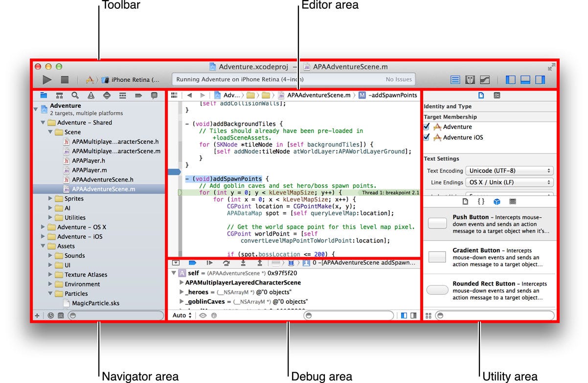Expand the Sprites folder
The height and width of the screenshot is (383, 588).
(x=50, y=199)
